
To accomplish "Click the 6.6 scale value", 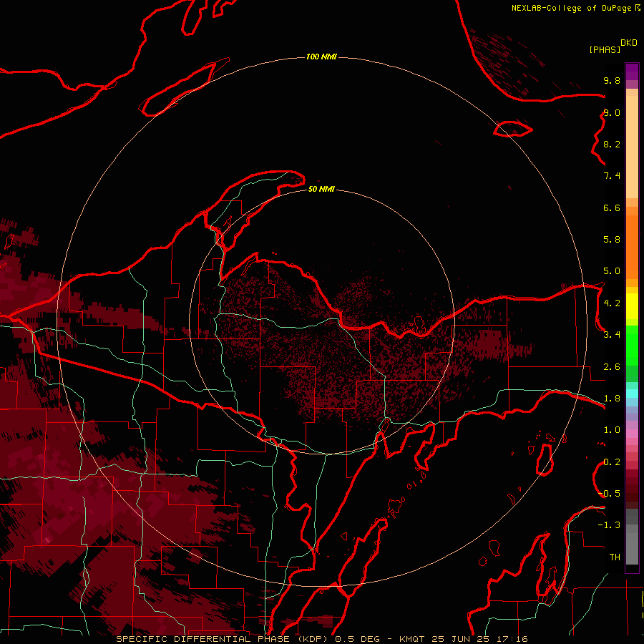I will [x=612, y=208].
